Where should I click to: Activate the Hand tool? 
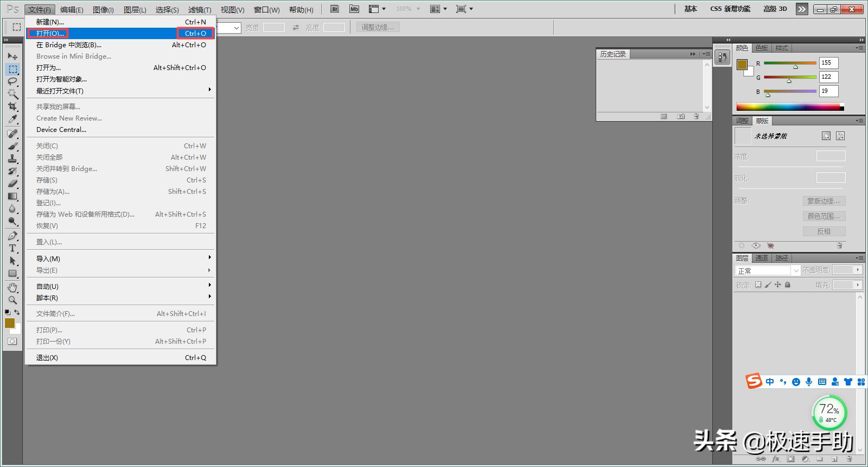[x=12, y=287]
